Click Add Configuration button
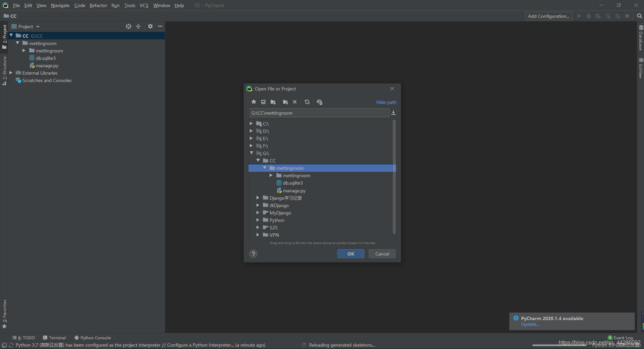Viewport: 644px width, 349px height. click(x=549, y=16)
